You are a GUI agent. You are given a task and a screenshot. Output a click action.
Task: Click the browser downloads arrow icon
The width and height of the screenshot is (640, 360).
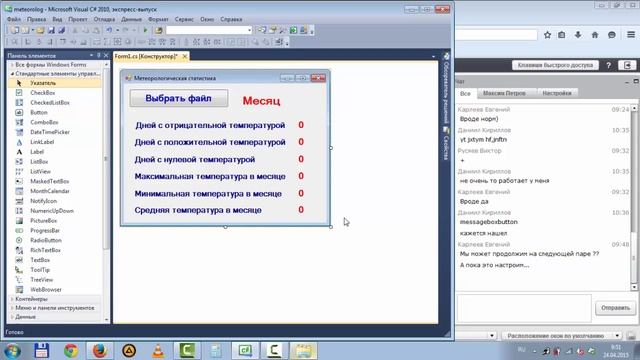pos(578,35)
